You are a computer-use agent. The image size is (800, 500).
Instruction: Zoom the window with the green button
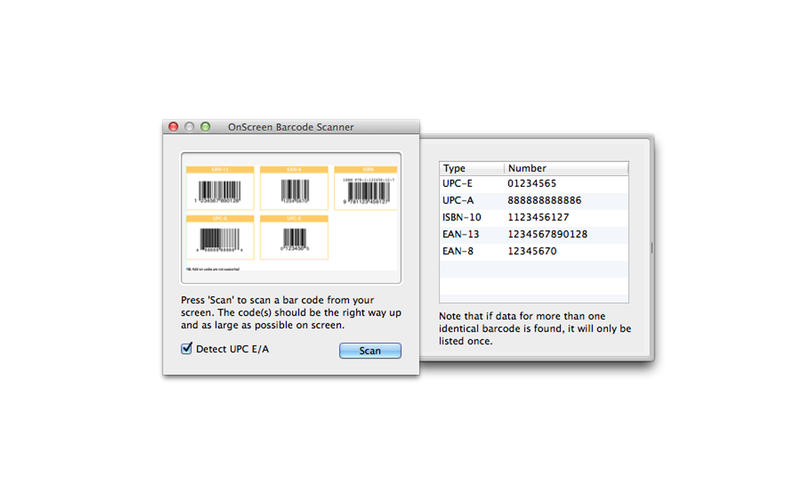[205, 127]
